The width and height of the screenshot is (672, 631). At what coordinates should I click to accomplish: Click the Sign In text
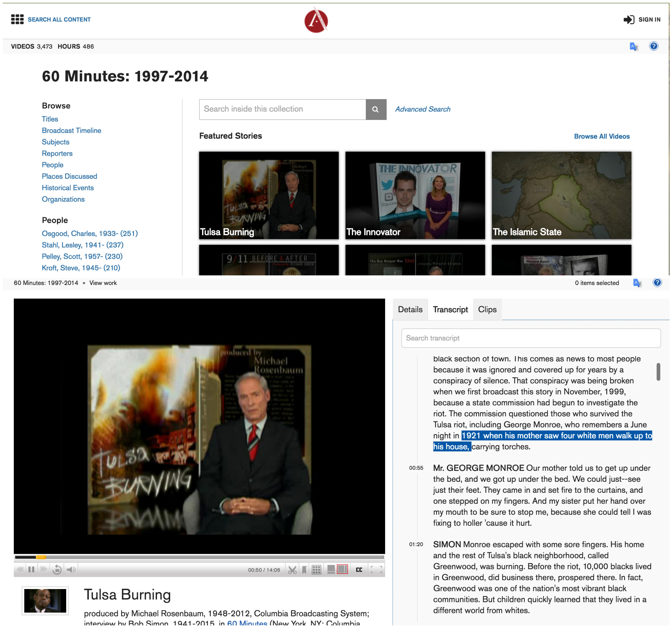[649, 20]
